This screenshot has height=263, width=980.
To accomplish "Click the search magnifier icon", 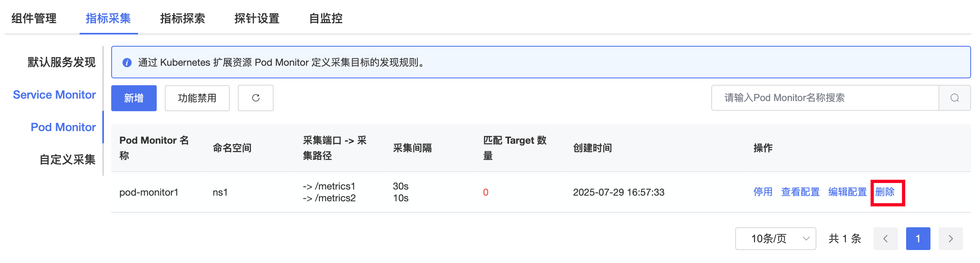I will point(955,98).
